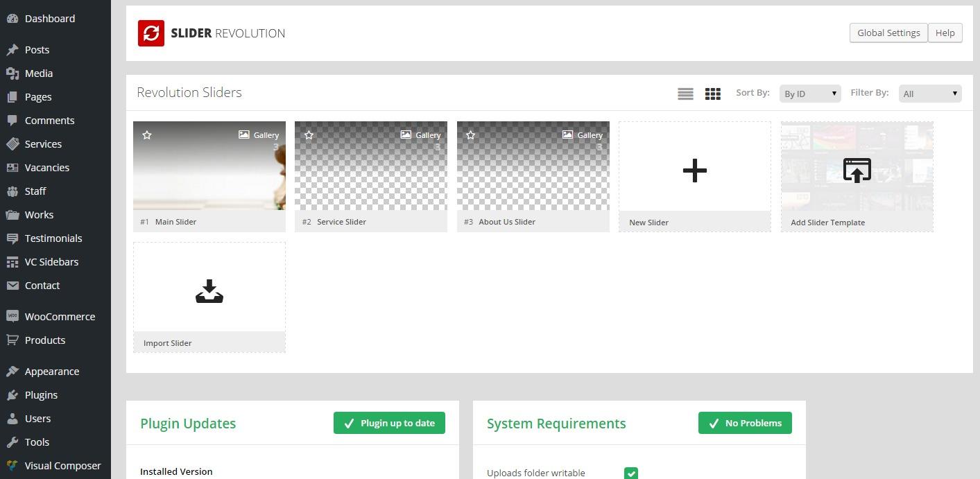The width and height of the screenshot is (980, 479).
Task: Open the Sort By dropdown
Action: point(809,93)
